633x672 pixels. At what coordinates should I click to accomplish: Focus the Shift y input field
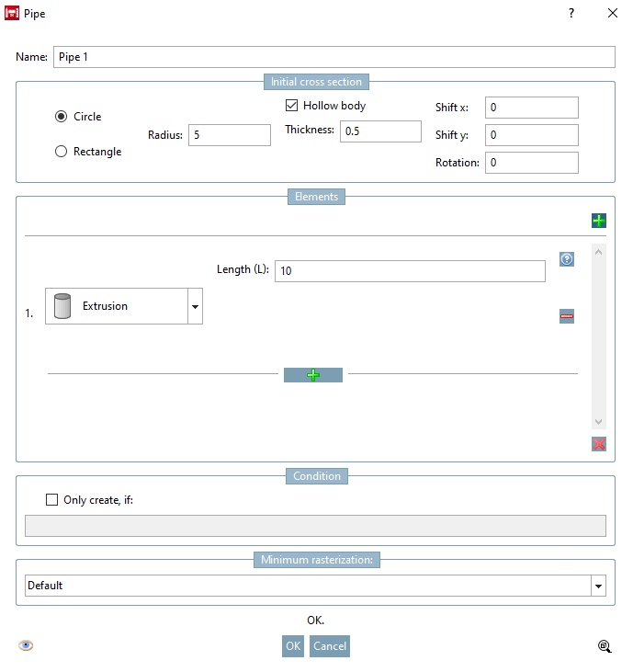click(x=532, y=135)
